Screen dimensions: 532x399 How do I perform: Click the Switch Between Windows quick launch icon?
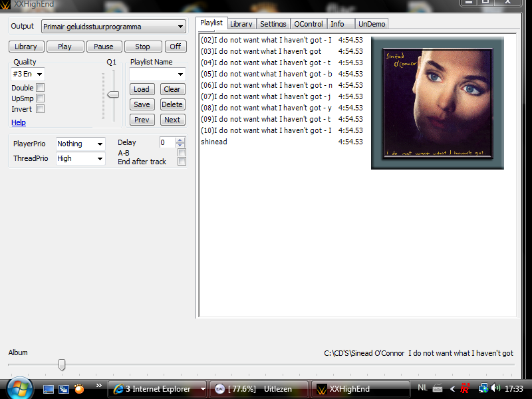[x=63, y=389]
